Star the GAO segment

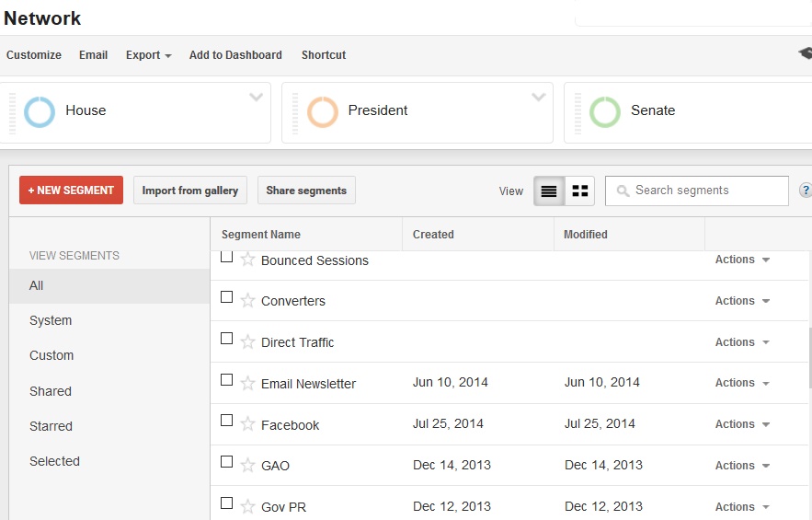coord(247,465)
